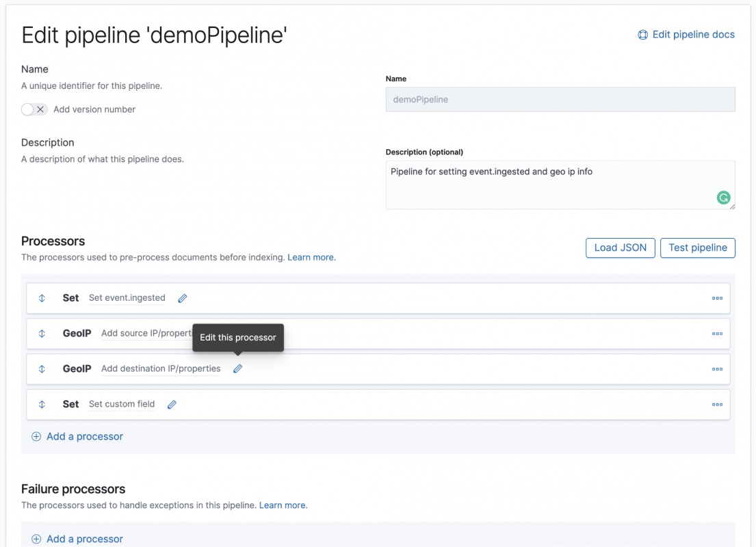The width and height of the screenshot is (756, 547).
Task: Click the Load JSON button
Action: coord(620,248)
